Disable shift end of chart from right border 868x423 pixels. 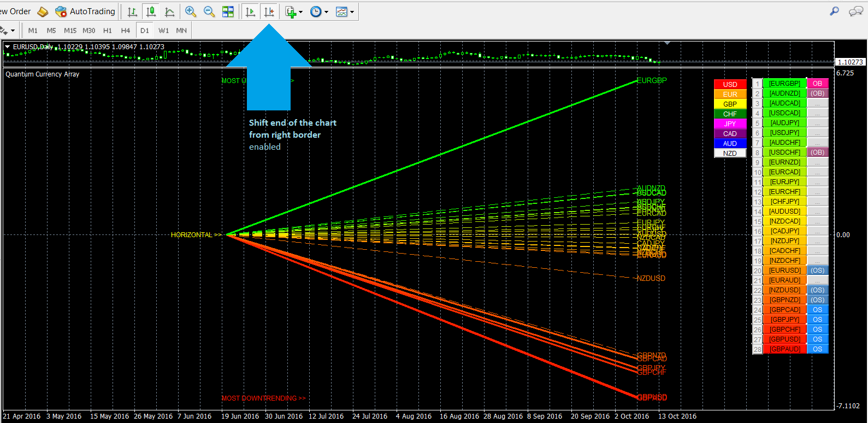[269, 11]
